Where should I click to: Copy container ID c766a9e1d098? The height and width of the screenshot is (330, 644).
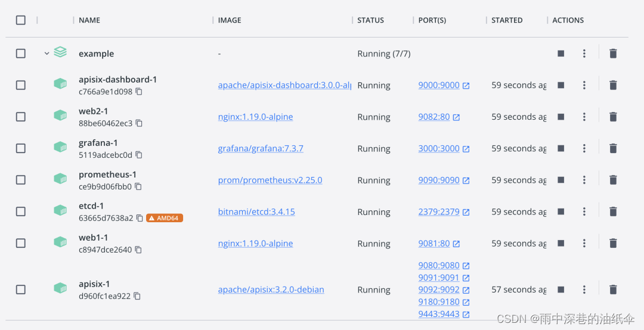(139, 92)
